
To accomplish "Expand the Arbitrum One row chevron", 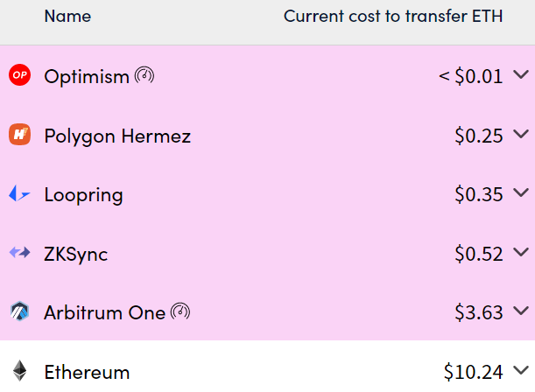I will 521,311.
